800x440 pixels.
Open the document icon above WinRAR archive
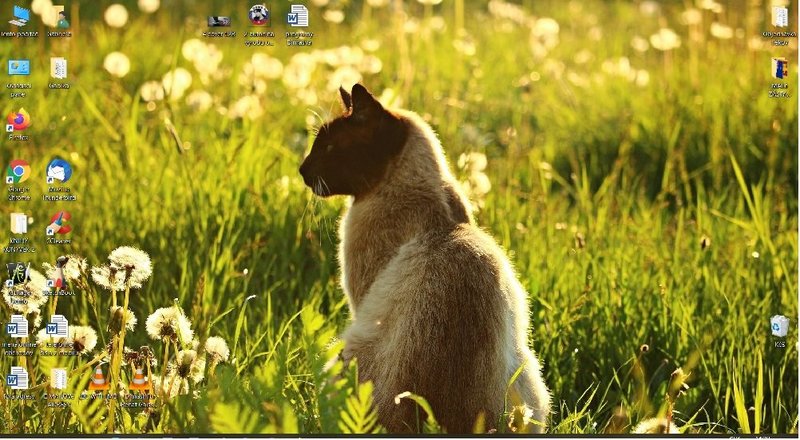779,17
